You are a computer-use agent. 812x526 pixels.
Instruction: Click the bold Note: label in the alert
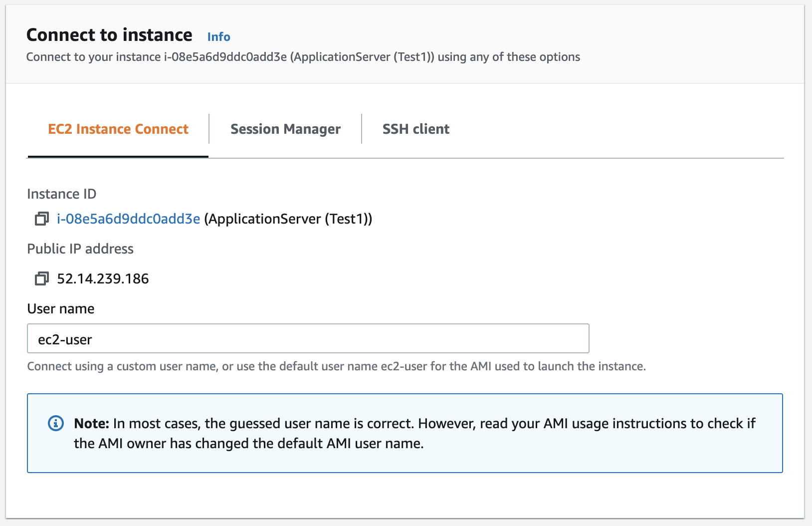click(92, 423)
